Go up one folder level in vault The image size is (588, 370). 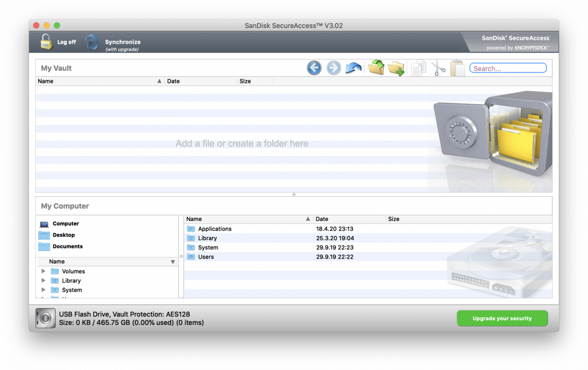coord(353,68)
